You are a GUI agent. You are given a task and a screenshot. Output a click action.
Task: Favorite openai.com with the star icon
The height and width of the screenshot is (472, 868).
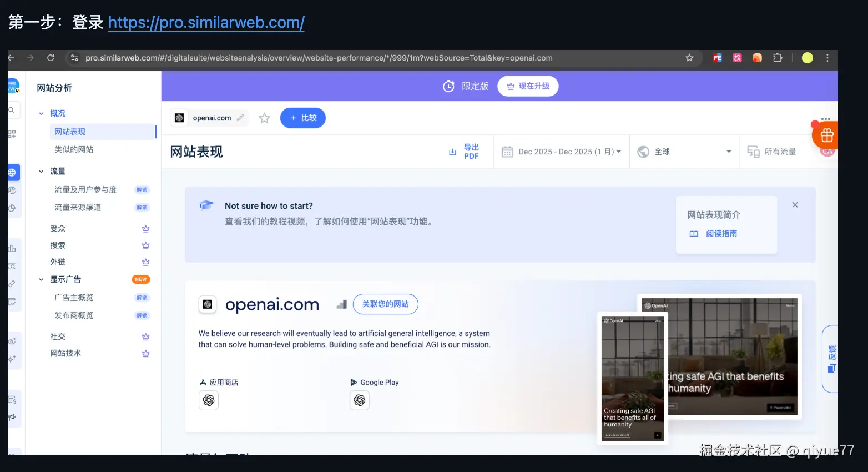(x=265, y=118)
